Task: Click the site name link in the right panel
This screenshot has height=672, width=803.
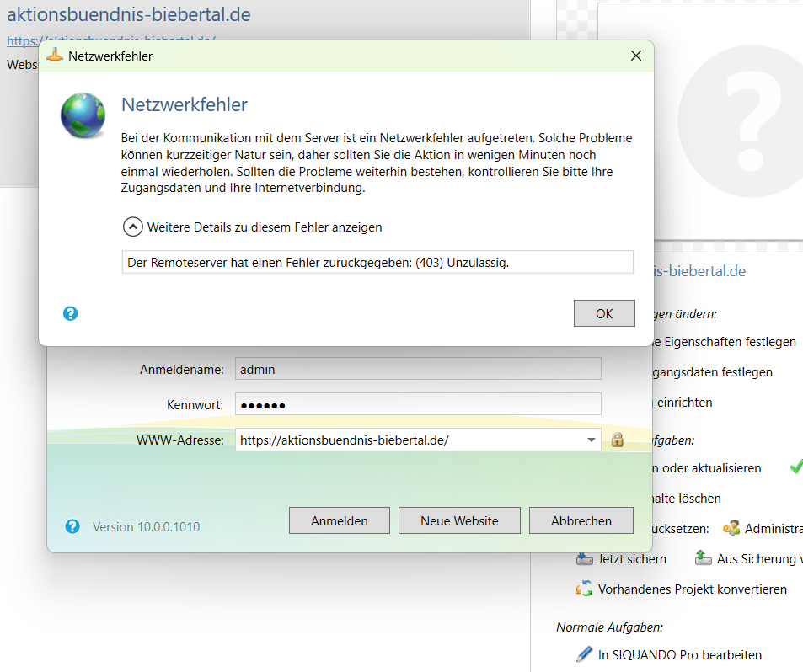Action: (x=700, y=271)
